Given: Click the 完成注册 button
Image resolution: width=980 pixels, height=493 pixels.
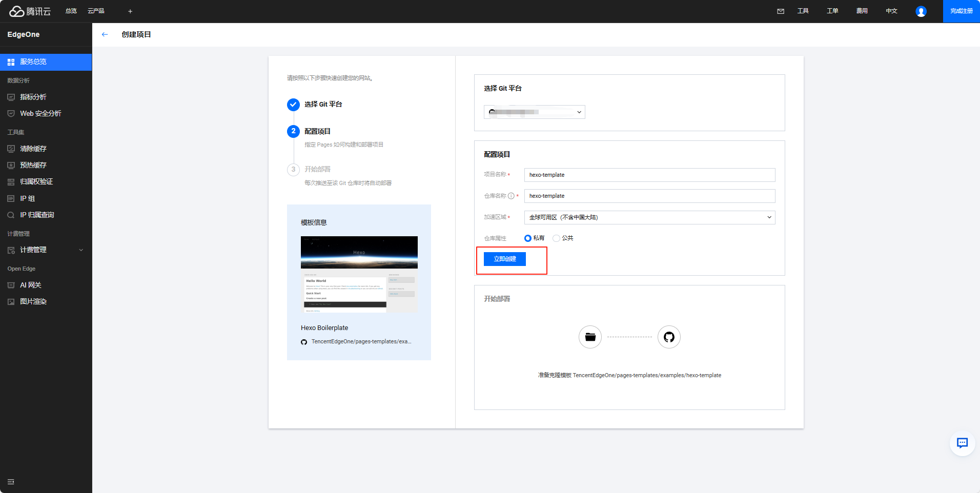Looking at the screenshot, I should click(961, 11).
